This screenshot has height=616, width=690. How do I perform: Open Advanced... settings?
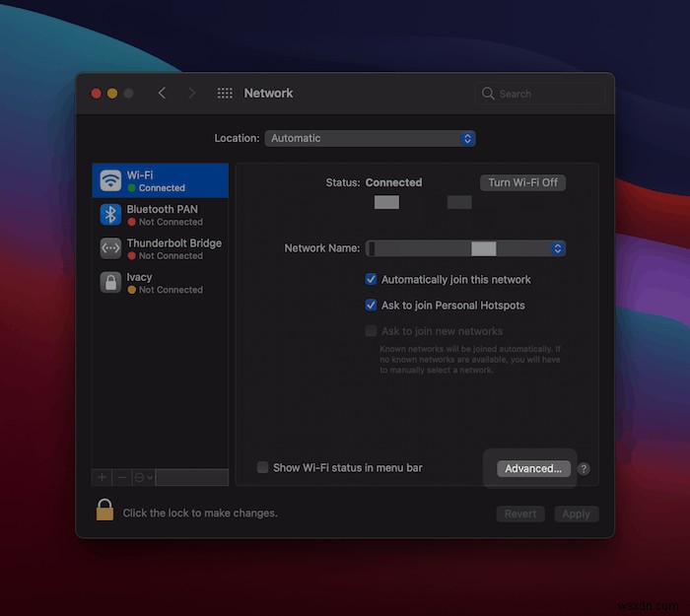click(533, 468)
